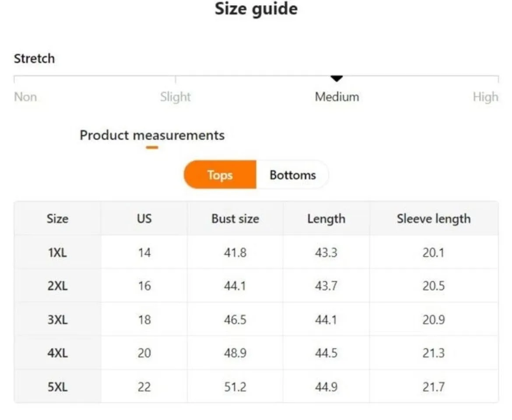Click the 51.2 bust value cell
Image resolution: width=512 pixels, height=420 pixels.
tap(235, 387)
